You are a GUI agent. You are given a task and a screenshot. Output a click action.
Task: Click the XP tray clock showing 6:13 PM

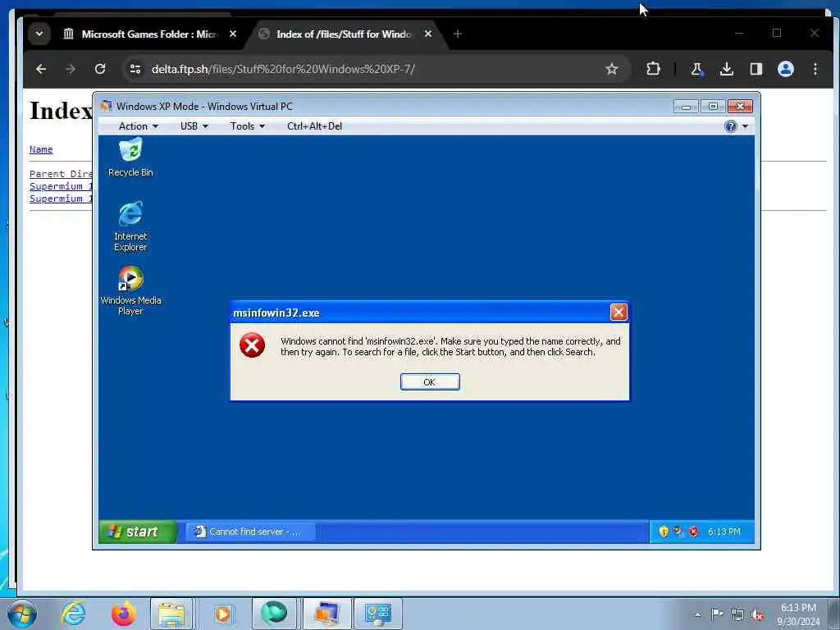[x=724, y=532]
